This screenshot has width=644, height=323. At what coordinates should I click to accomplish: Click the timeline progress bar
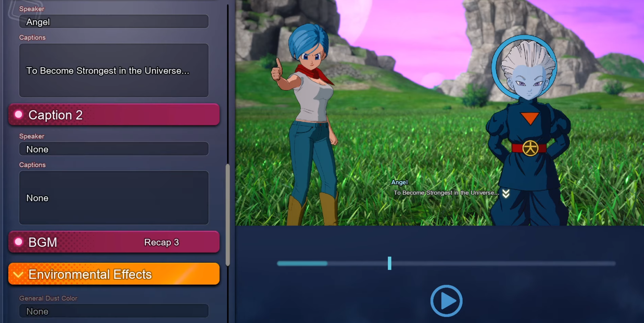446,264
